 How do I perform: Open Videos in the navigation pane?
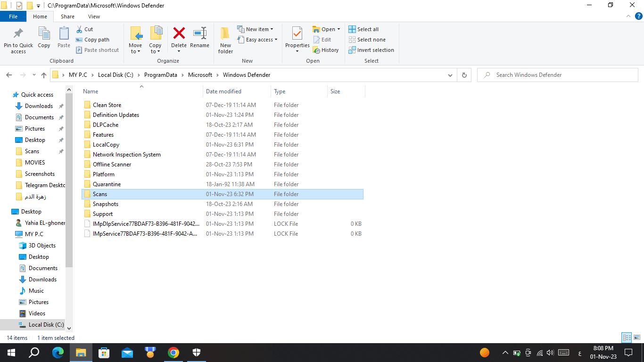click(x=37, y=313)
